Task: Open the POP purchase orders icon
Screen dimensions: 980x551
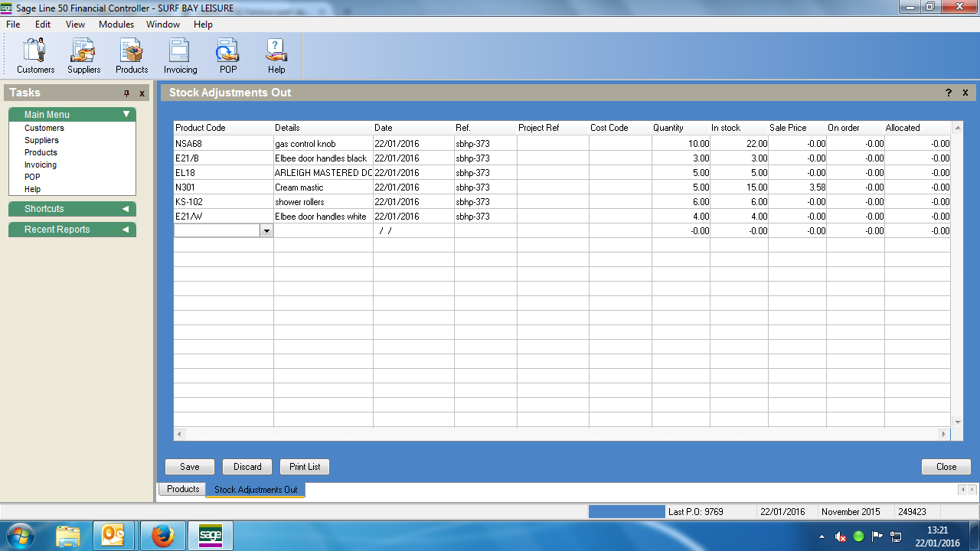Action: click(228, 56)
